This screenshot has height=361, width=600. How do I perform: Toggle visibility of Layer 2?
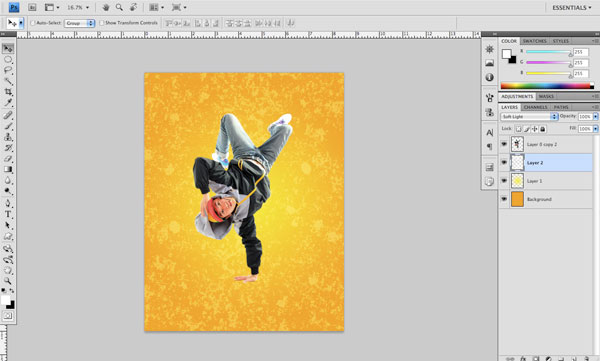tap(504, 162)
